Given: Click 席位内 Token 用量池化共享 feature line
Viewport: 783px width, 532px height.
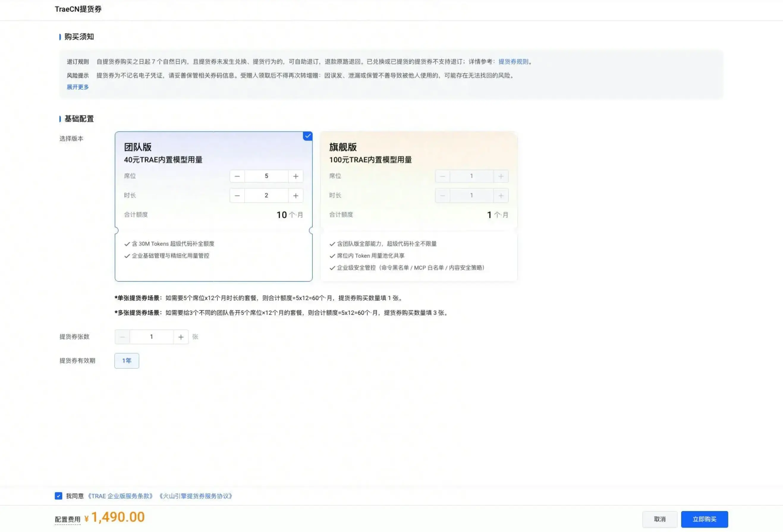Looking at the screenshot, I should (367, 256).
